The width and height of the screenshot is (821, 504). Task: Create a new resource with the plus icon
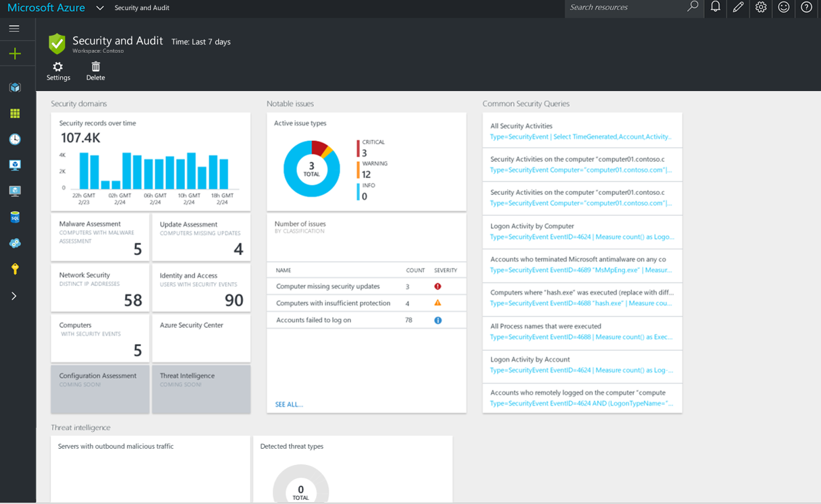(15, 53)
